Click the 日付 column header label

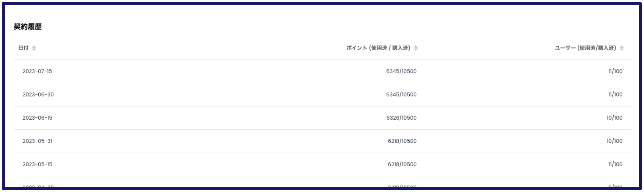point(23,48)
